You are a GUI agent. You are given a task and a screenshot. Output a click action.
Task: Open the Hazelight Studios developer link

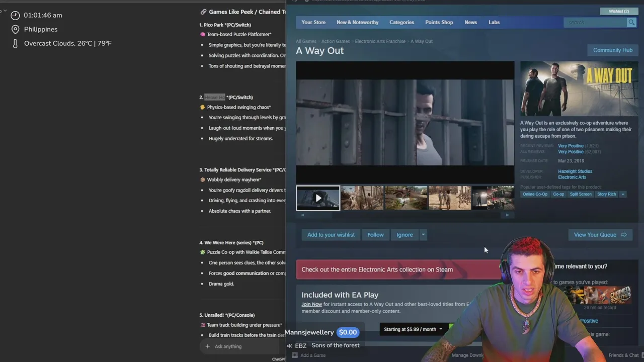(575, 171)
